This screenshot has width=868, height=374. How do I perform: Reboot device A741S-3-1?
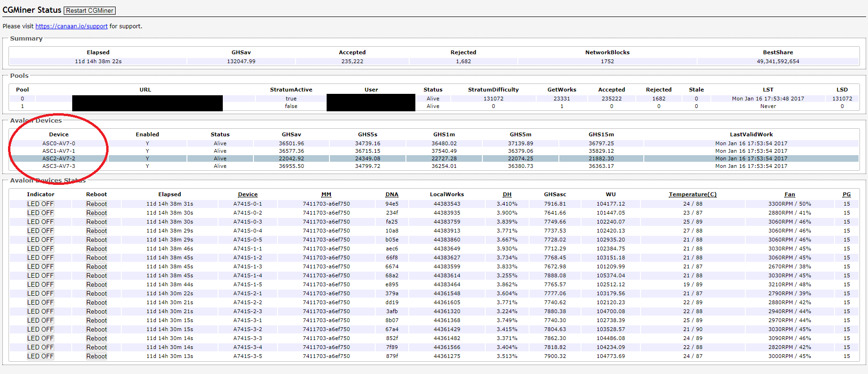click(x=96, y=320)
